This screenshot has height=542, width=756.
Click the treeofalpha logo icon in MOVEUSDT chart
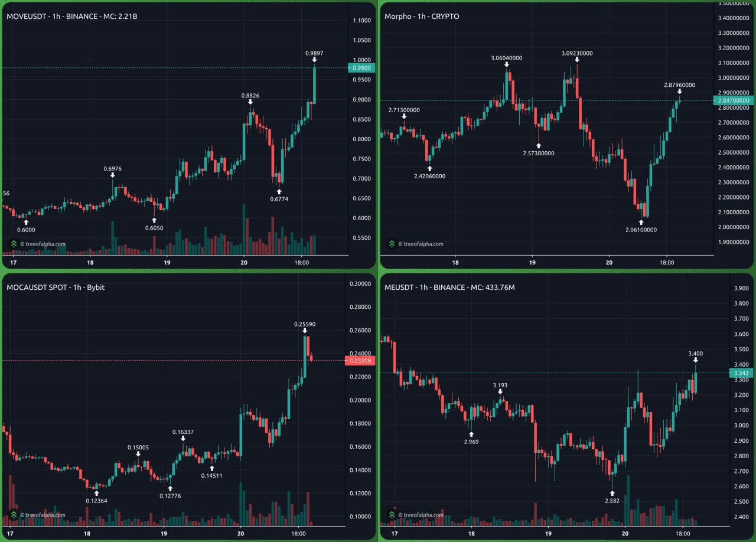(x=14, y=243)
